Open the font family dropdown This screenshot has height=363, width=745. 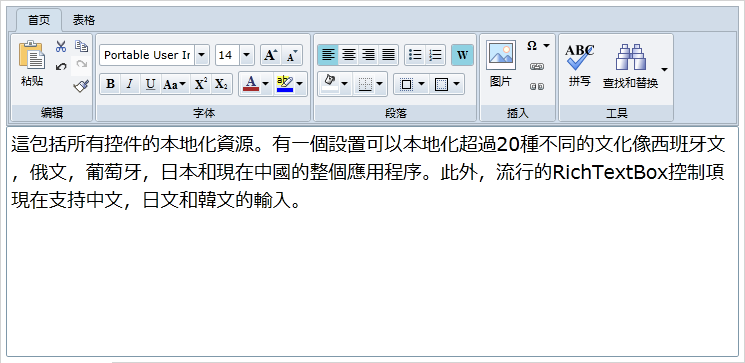(x=202, y=55)
